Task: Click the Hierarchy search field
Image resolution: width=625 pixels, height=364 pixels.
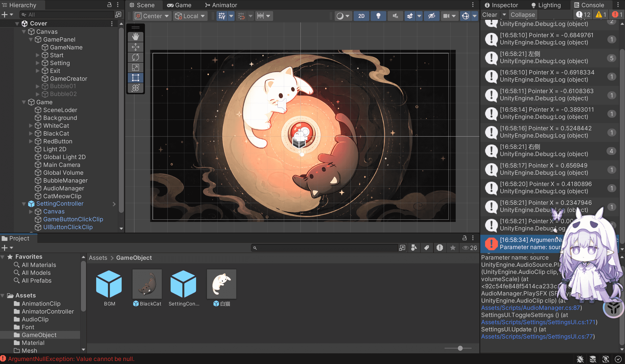Action: pos(67,15)
